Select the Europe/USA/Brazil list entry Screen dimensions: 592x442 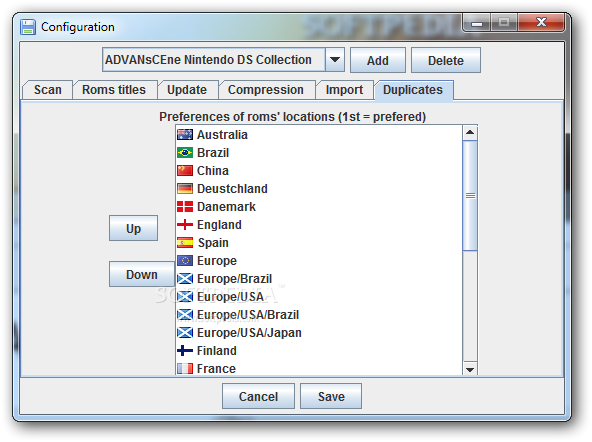pos(319,315)
